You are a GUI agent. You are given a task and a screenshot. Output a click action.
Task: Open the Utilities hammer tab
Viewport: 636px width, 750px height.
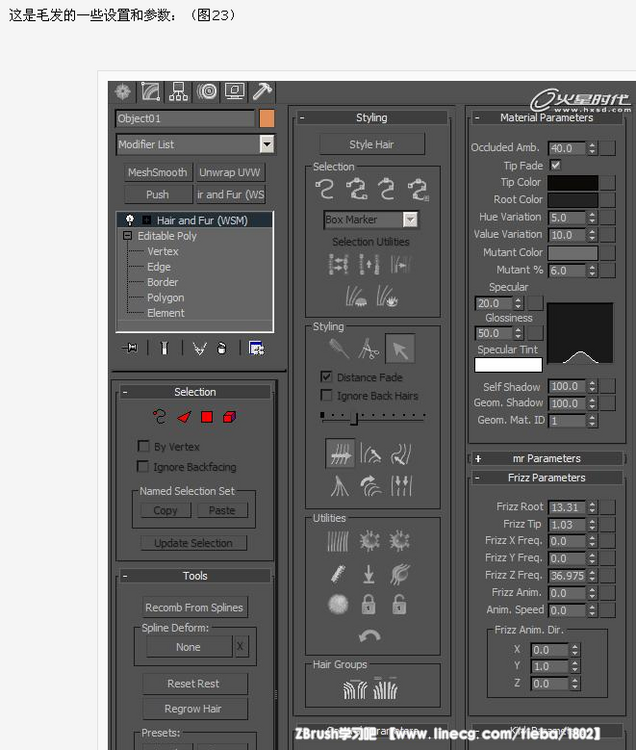[262, 92]
